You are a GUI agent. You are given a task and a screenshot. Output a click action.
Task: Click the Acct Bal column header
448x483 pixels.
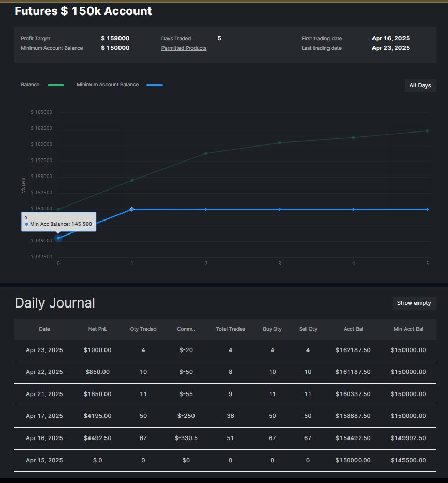(x=353, y=329)
